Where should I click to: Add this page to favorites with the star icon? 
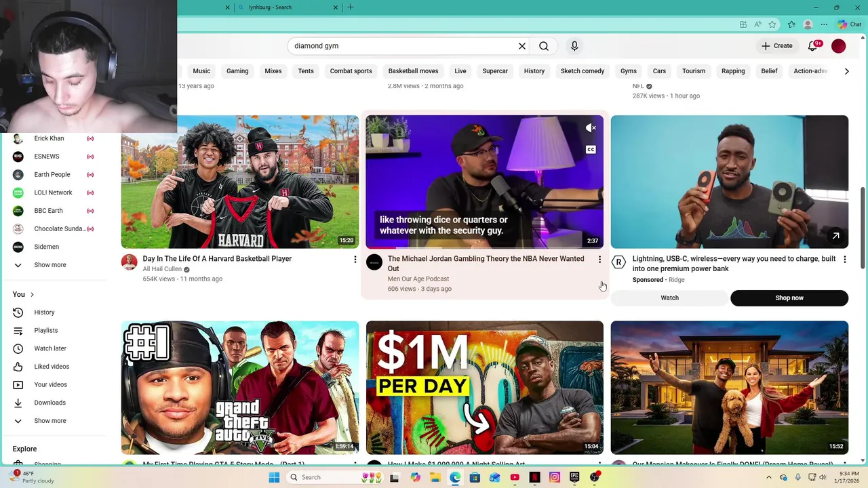(772, 24)
